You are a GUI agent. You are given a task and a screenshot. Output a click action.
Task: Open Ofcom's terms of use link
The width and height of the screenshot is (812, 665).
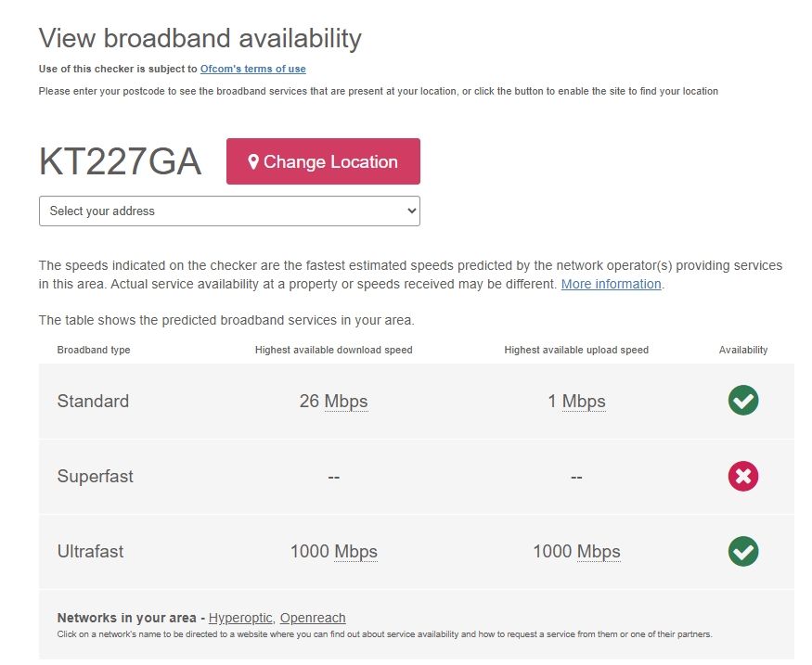[252, 69]
